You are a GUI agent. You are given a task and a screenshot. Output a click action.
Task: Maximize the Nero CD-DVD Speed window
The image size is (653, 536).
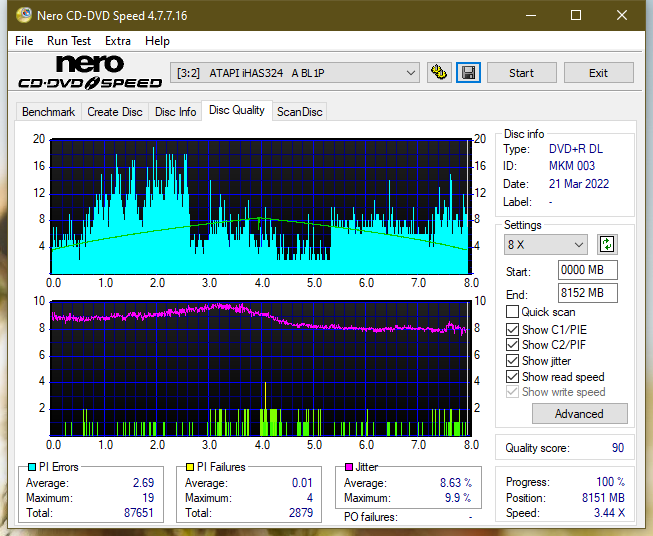576,15
